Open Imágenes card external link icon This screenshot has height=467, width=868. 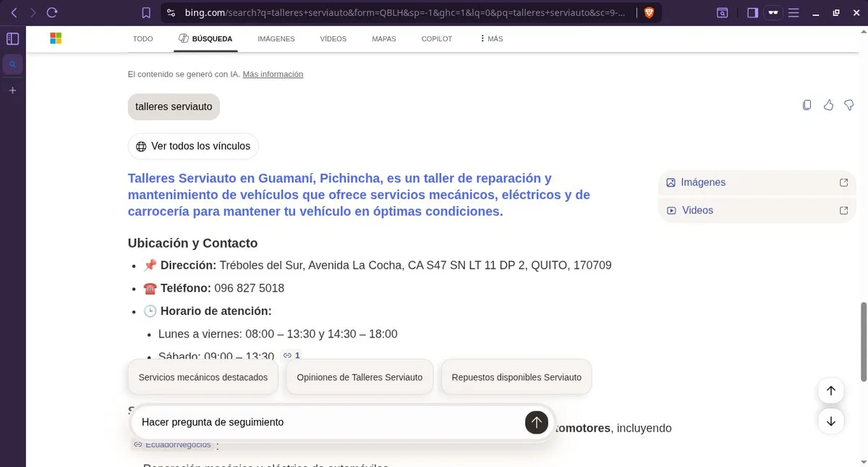click(843, 182)
